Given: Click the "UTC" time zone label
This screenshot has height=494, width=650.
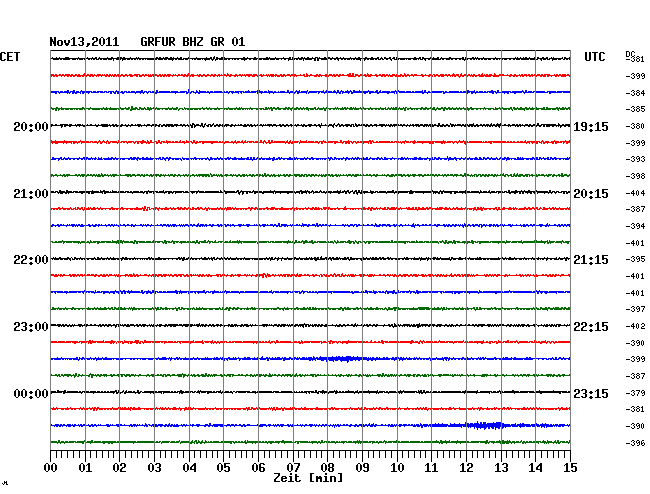Looking at the screenshot, I should 594,57.
